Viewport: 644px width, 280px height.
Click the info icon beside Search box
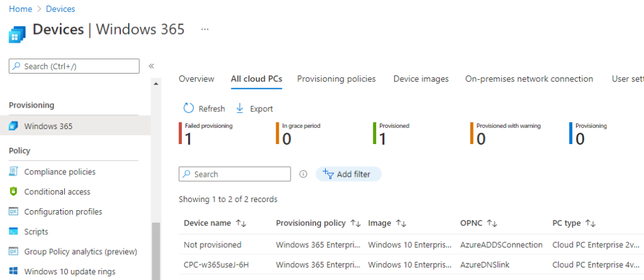[x=303, y=174]
